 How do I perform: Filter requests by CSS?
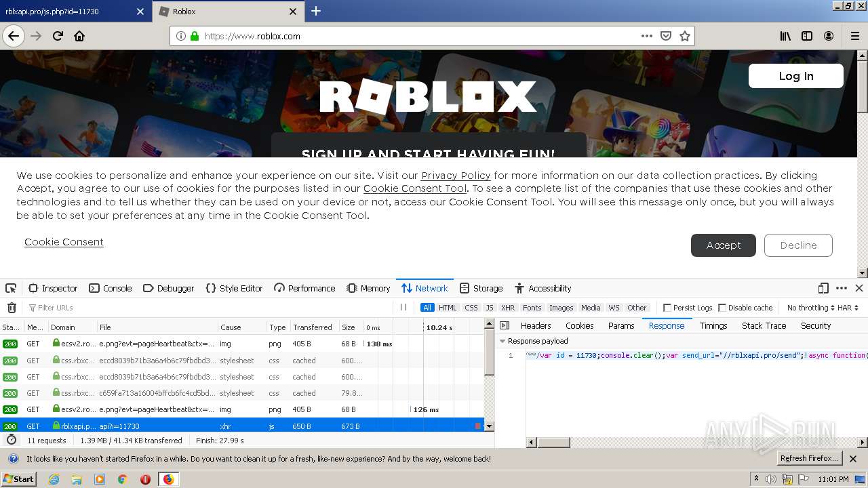[471, 308]
